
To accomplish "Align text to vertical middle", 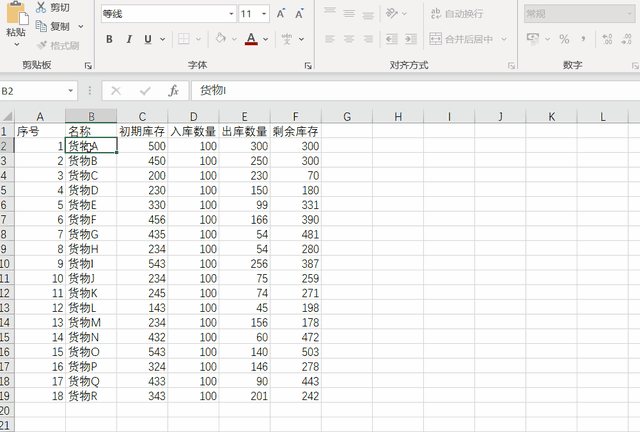I will click(x=349, y=13).
